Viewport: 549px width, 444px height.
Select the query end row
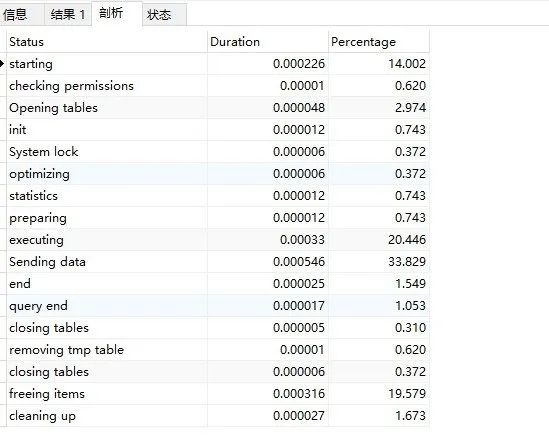click(218, 306)
